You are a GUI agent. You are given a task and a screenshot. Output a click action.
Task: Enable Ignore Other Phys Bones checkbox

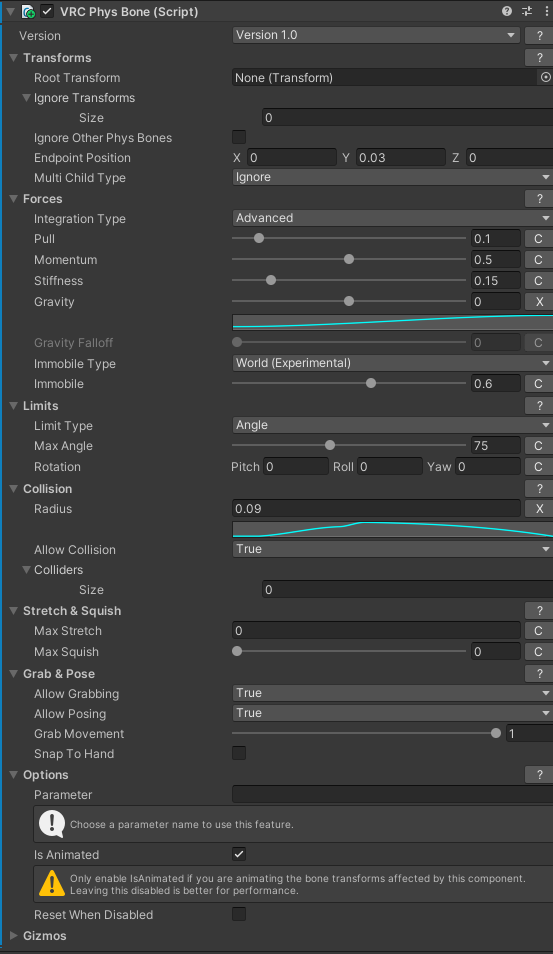[239, 137]
